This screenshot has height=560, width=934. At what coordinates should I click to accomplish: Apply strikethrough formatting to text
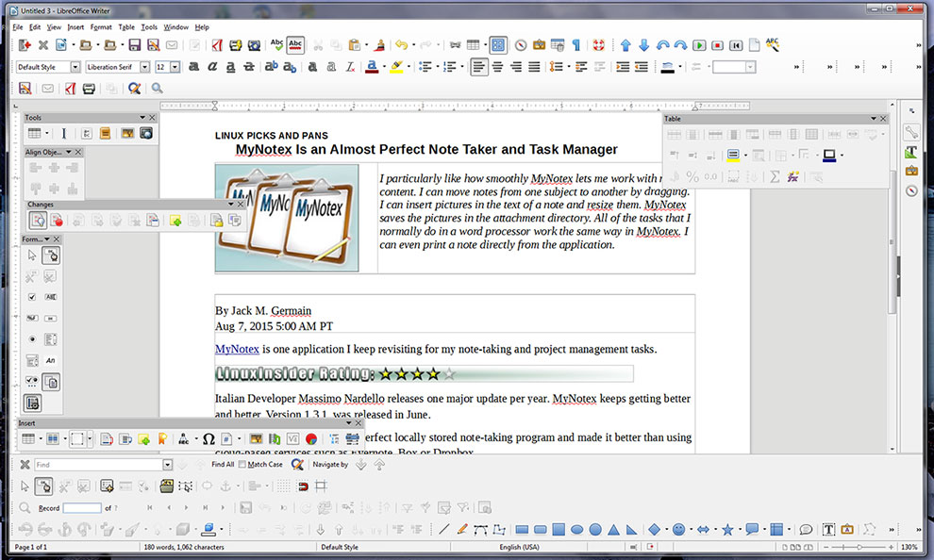point(249,67)
